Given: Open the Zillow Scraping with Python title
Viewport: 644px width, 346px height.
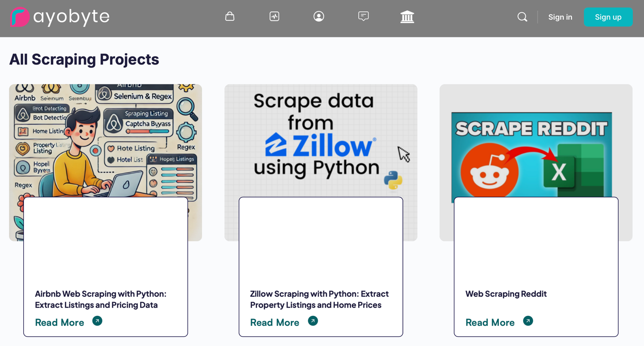Looking at the screenshot, I should tap(319, 299).
